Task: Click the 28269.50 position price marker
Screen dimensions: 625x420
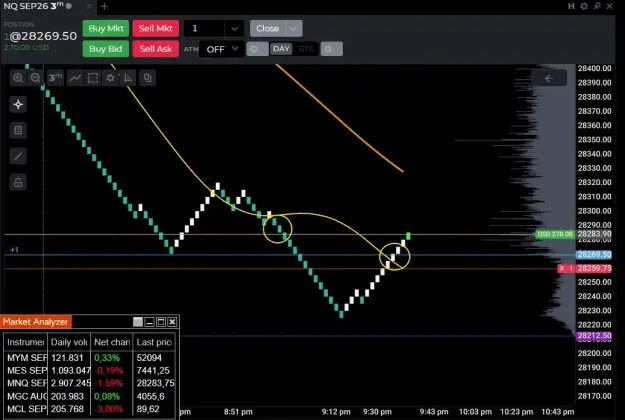Action: [594, 255]
